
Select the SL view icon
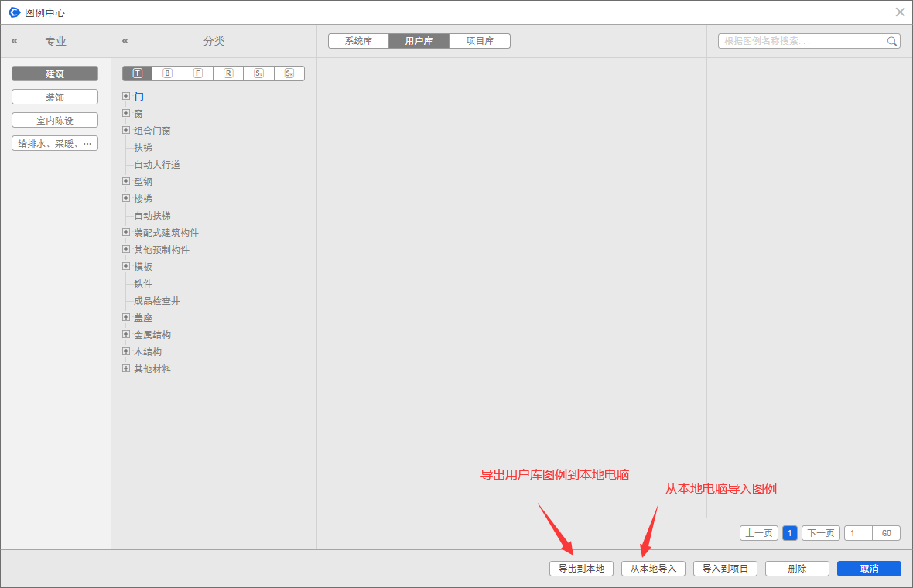tap(259, 73)
